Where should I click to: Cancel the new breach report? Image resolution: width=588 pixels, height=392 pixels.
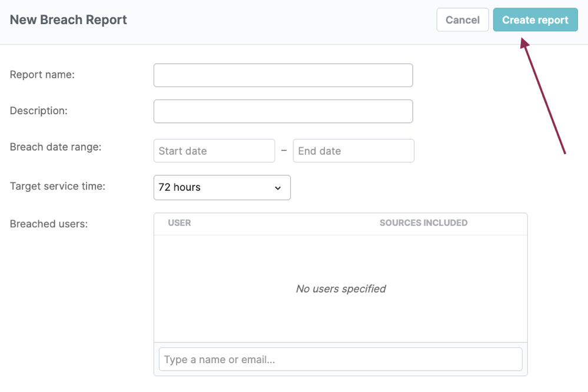tap(463, 20)
